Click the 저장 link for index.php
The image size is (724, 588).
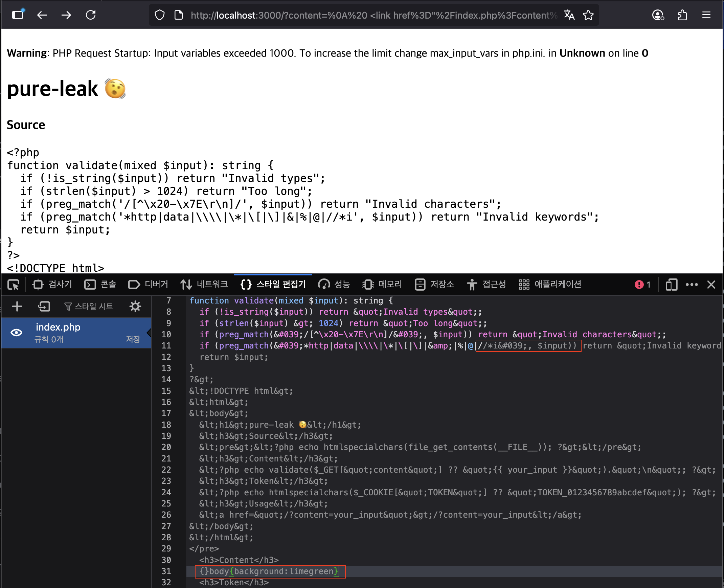(133, 339)
